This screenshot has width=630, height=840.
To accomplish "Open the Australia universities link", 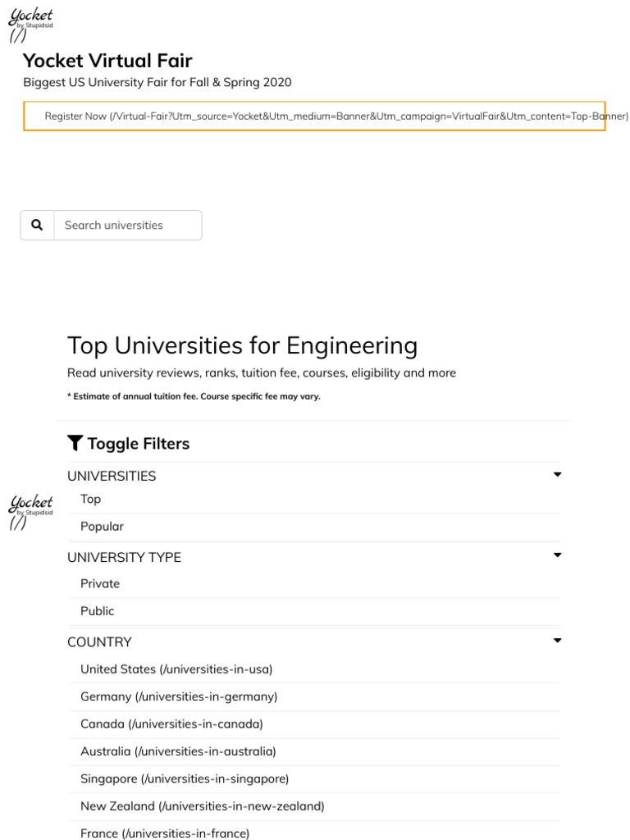I will pos(178,751).
